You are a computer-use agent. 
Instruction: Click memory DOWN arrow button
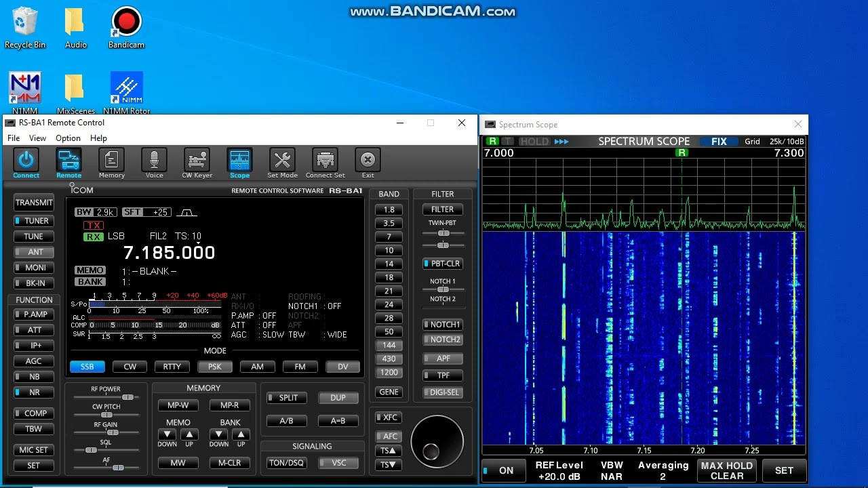(167, 434)
